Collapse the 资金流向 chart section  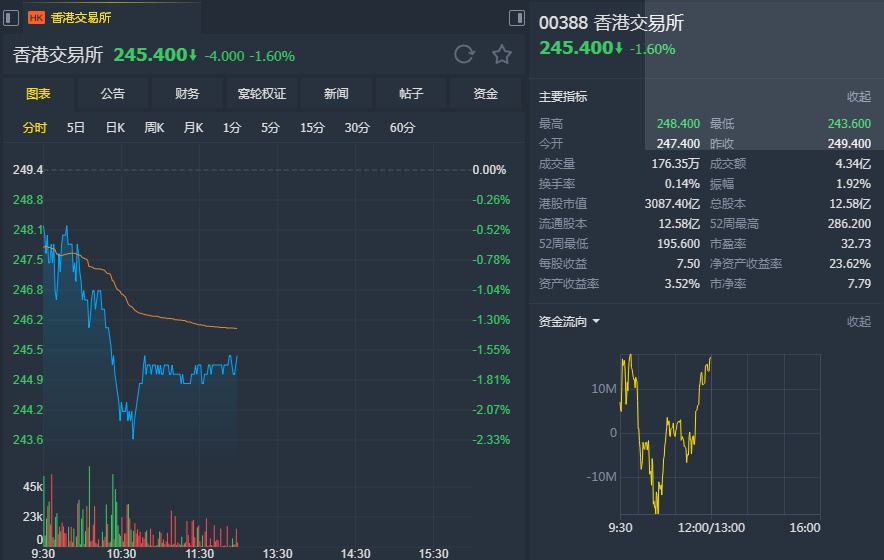859,322
